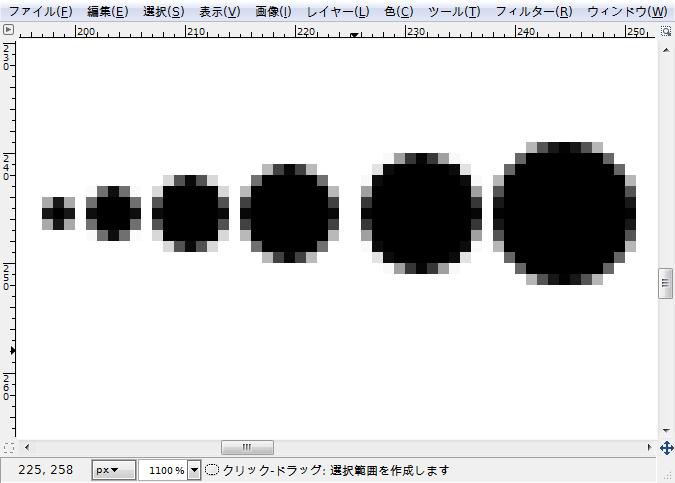This screenshot has width=675, height=483.
Task: Click the horizontal scrollbar left arrow
Action: point(27,447)
